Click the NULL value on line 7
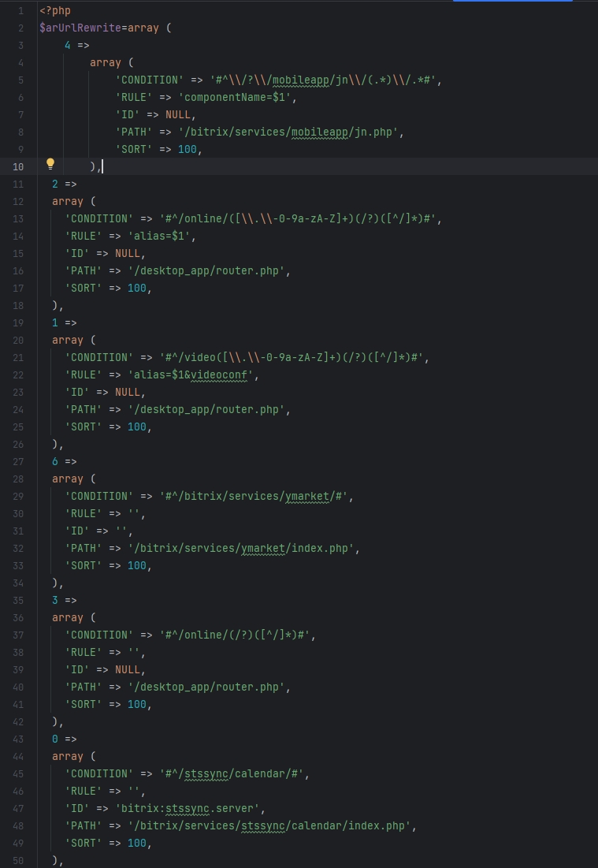Image resolution: width=598 pixels, height=868 pixels. (x=180, y=114)
